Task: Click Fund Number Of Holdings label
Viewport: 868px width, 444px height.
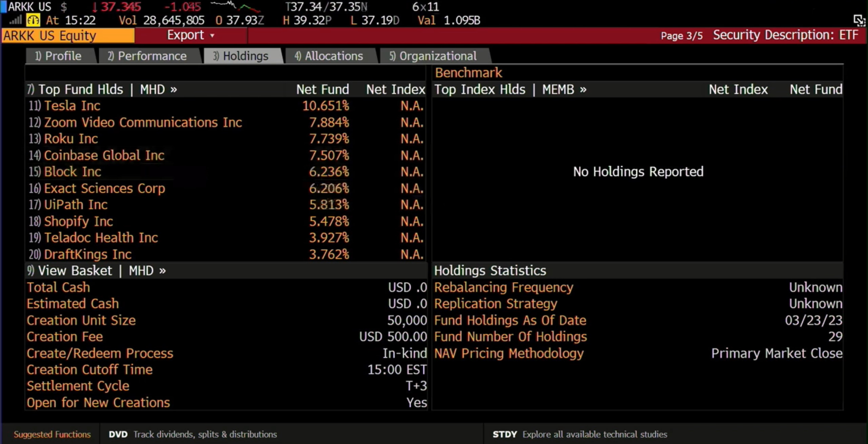Action: (510, 337)
